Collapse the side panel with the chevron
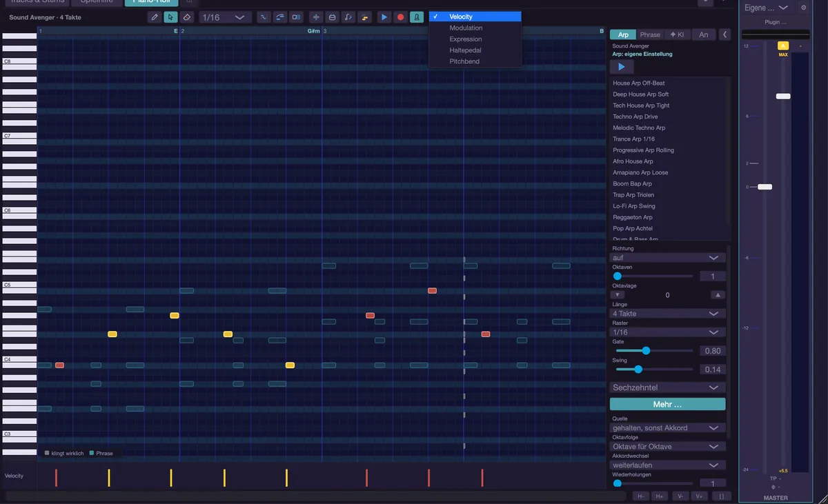Image resolution: width=828 pixels, height=504 pixels. coord(724,34)
